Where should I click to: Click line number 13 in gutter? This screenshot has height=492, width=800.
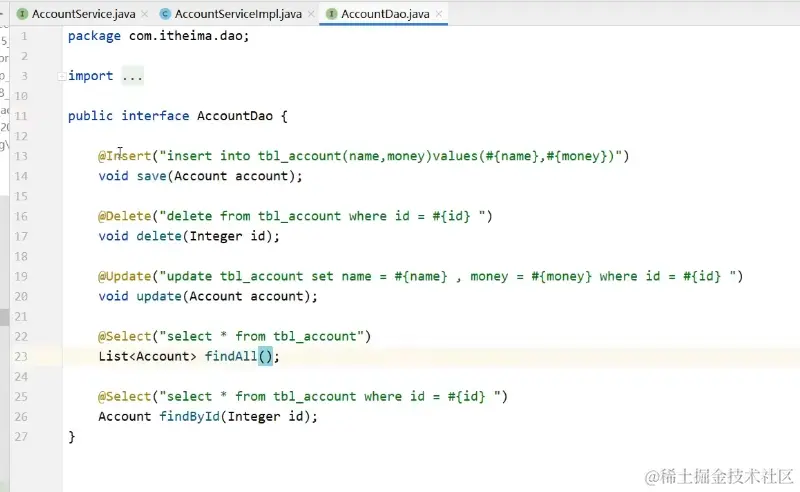21,156
